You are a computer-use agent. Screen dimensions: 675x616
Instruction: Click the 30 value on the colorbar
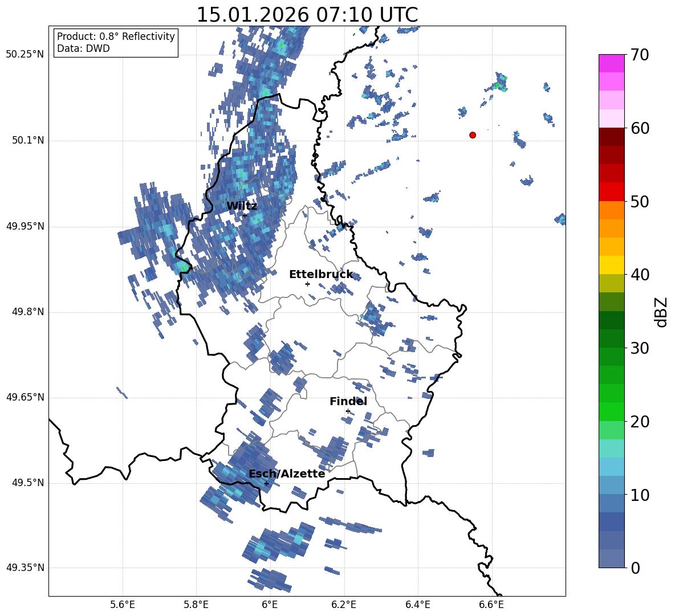[x=639, y=348]
